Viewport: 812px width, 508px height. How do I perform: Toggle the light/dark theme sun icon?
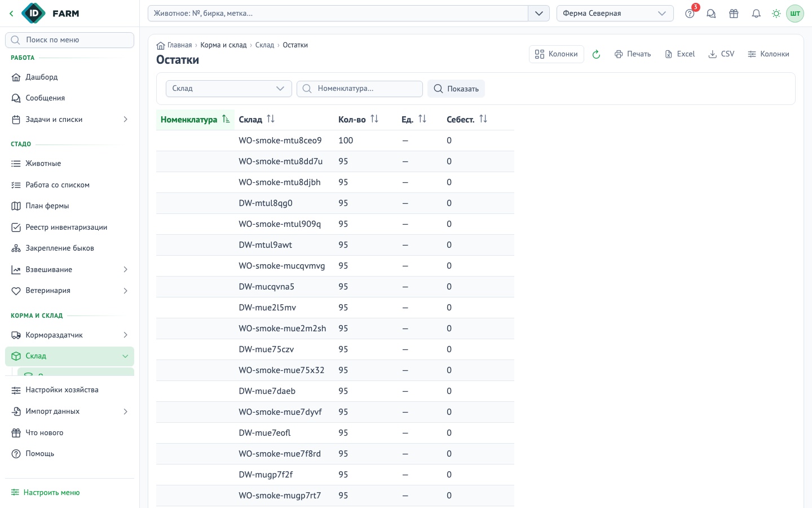[x=776, y=14]
